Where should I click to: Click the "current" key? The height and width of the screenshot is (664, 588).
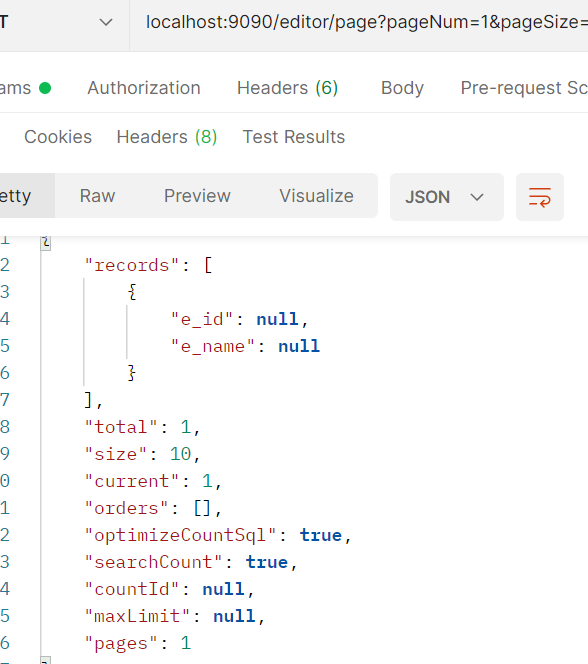point(132,481)
